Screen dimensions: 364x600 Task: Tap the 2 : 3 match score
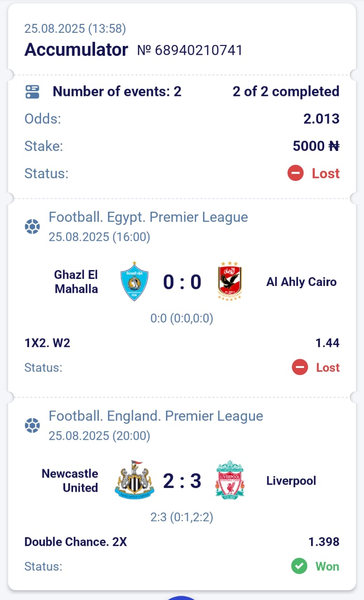(182, 481)
